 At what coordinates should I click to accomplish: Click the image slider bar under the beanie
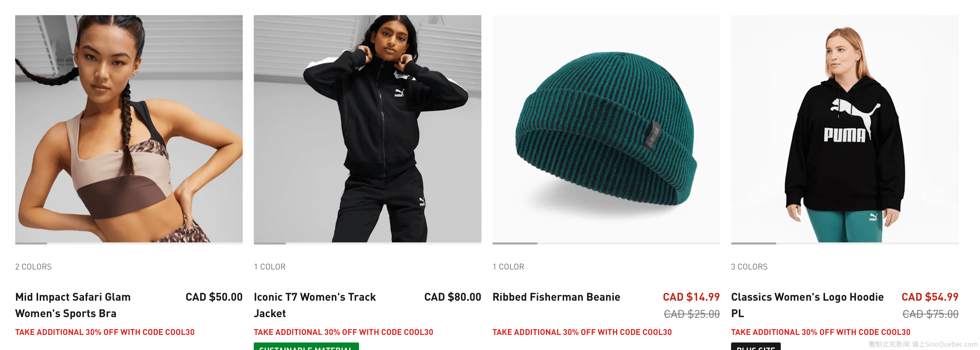(606, 243)
